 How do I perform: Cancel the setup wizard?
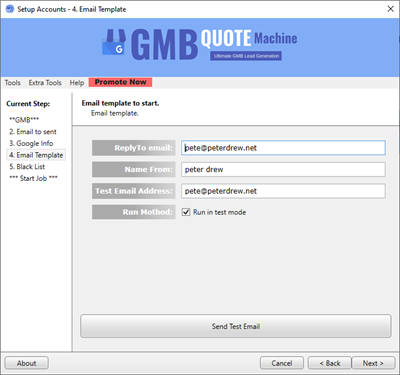pos(282,363)
